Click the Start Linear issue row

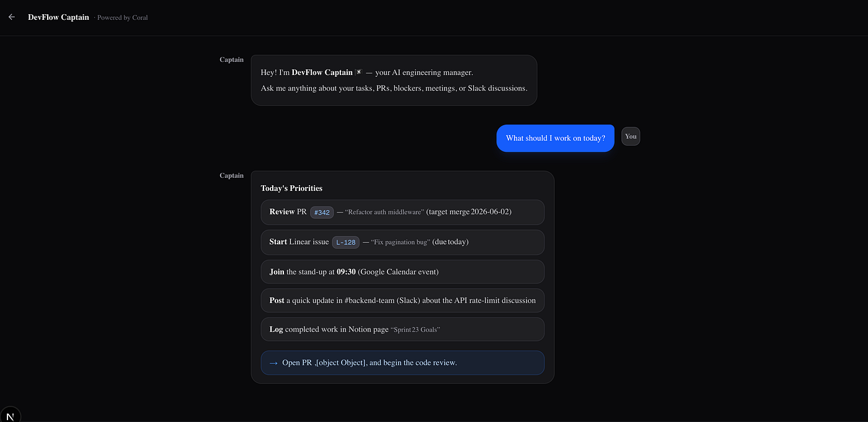click(402, 242)
